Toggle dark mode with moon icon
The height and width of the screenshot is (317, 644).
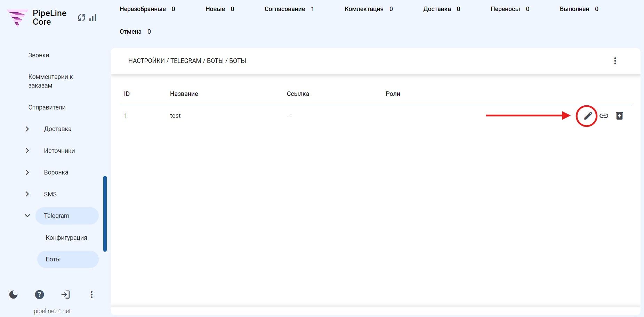(x=14, y=295)
